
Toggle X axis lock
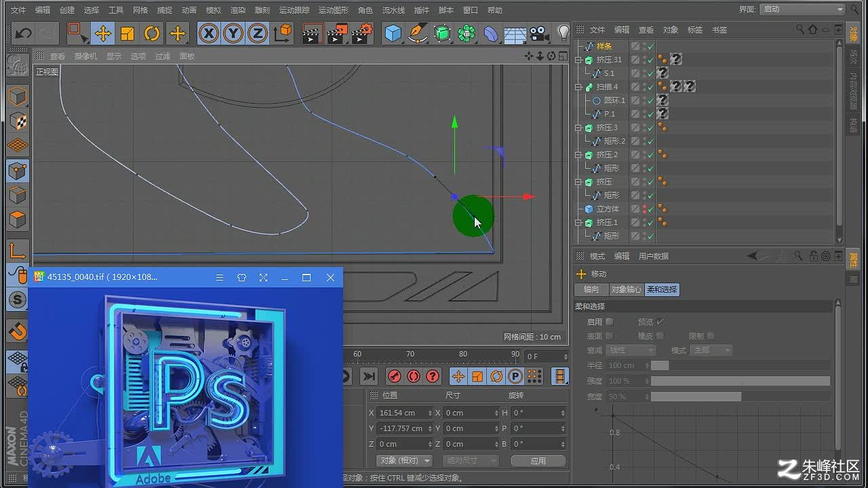[209, 33]
